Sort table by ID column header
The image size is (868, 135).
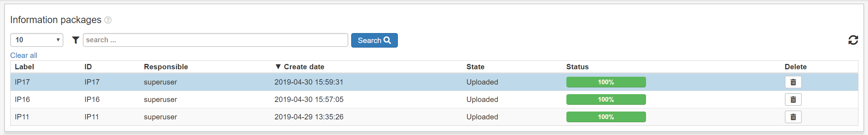[x=88, y=67]
